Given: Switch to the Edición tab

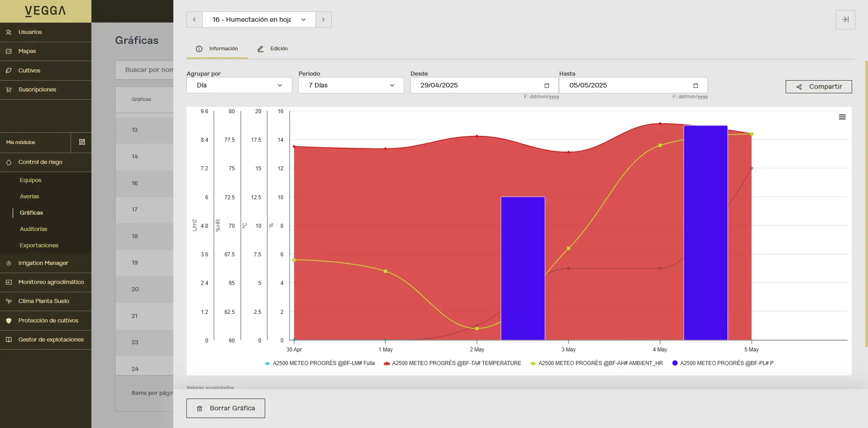Looking at the screenshot, I should (x=273, y=49).
